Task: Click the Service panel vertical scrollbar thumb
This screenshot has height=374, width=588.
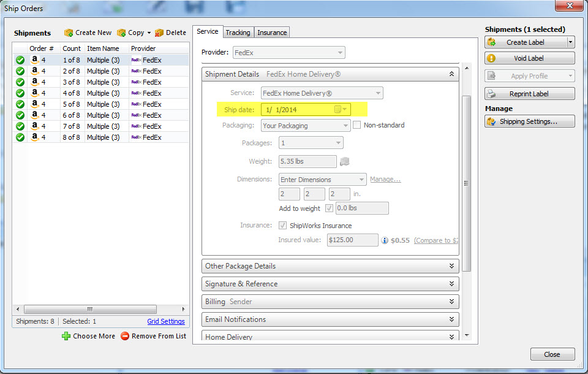Action: pyautogui.click(x=467, y=183)
